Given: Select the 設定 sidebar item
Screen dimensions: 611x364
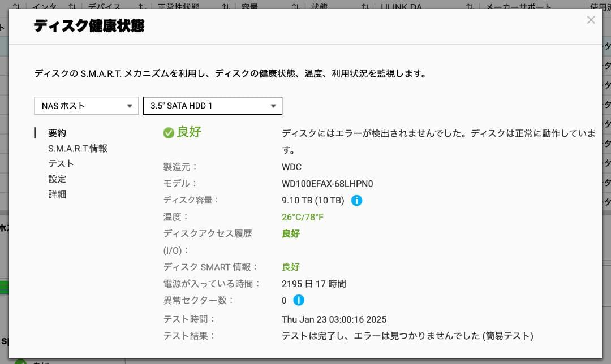Looking at the screenshot, I should (57, 179).
